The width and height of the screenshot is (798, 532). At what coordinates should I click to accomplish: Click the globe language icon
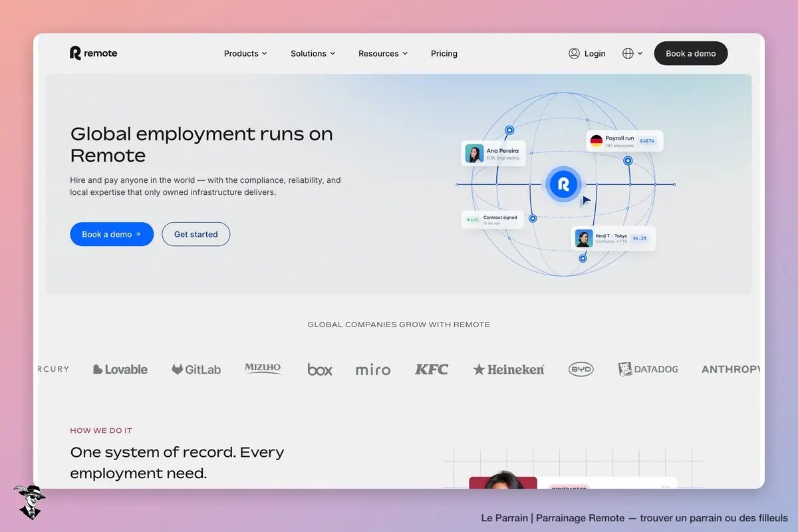coord(628,53)
